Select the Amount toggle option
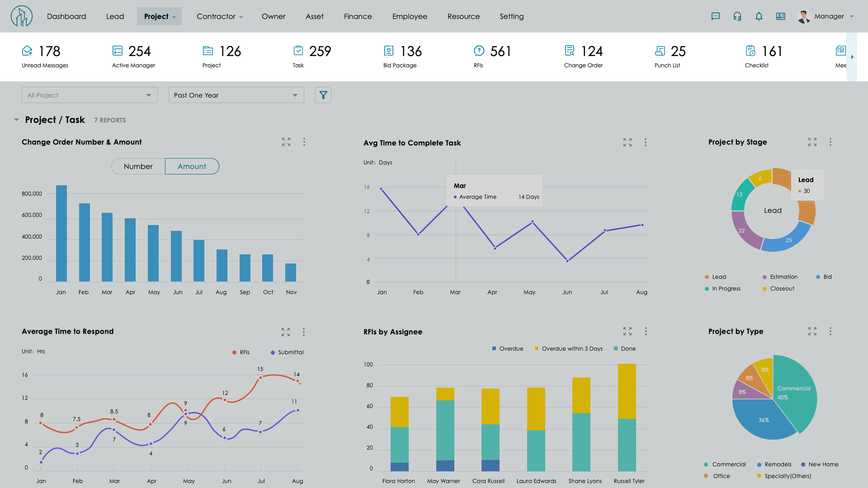Screen dimensions: 868x488 [192, 166]
